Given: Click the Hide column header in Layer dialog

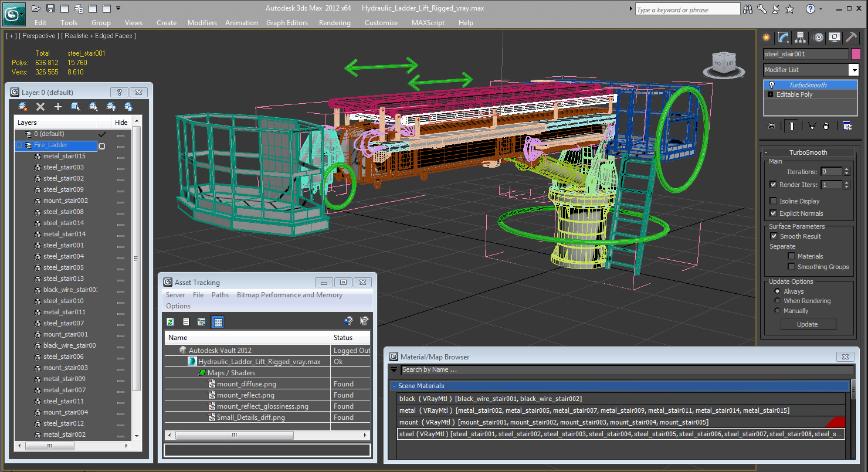Looking at the screenshot, I should (121, 123).
